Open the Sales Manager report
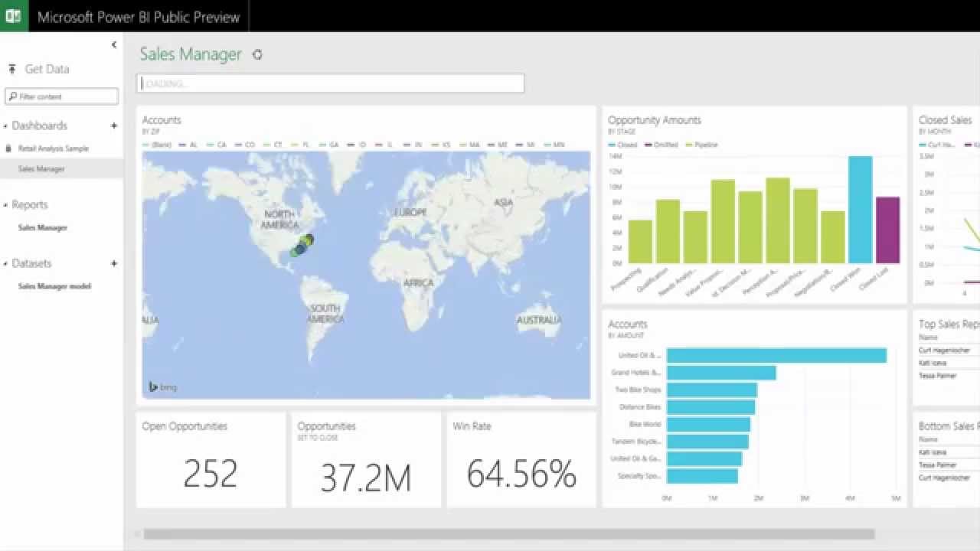This screenshot has height=551, width=980. click(x=43, y=227)
